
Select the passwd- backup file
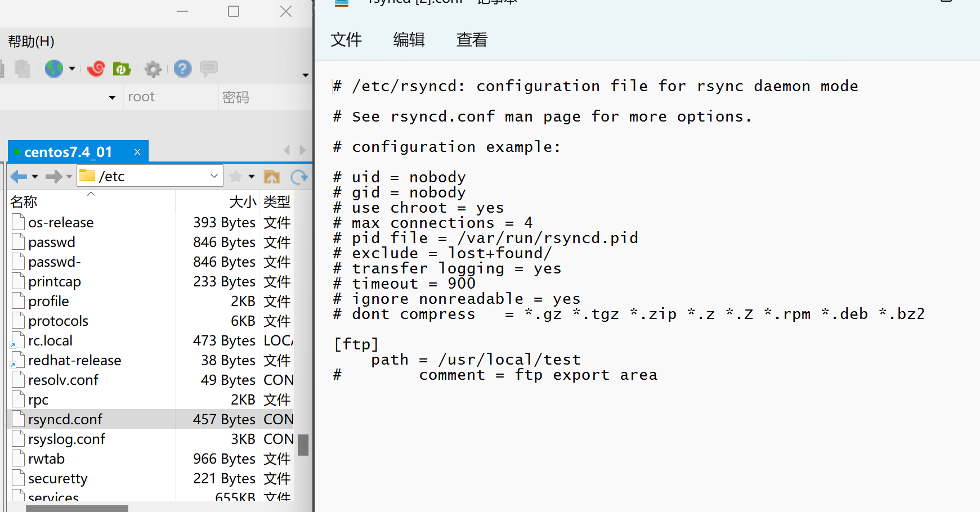click(x=55, y=262)
